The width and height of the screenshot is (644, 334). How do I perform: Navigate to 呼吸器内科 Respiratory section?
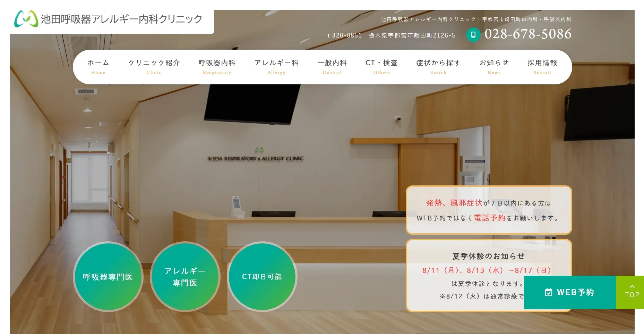pyautogui.click(x=217, y=67)
